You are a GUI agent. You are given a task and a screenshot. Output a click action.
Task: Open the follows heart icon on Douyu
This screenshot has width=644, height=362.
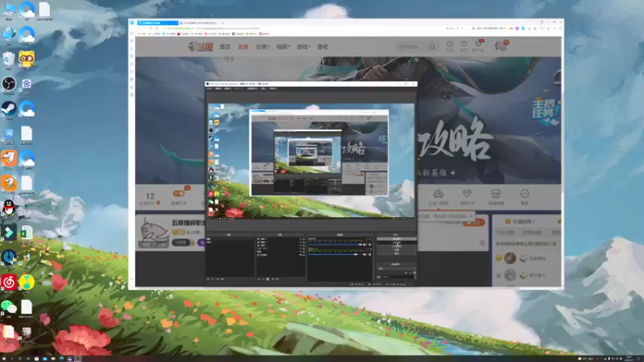[x=464, y=44]
